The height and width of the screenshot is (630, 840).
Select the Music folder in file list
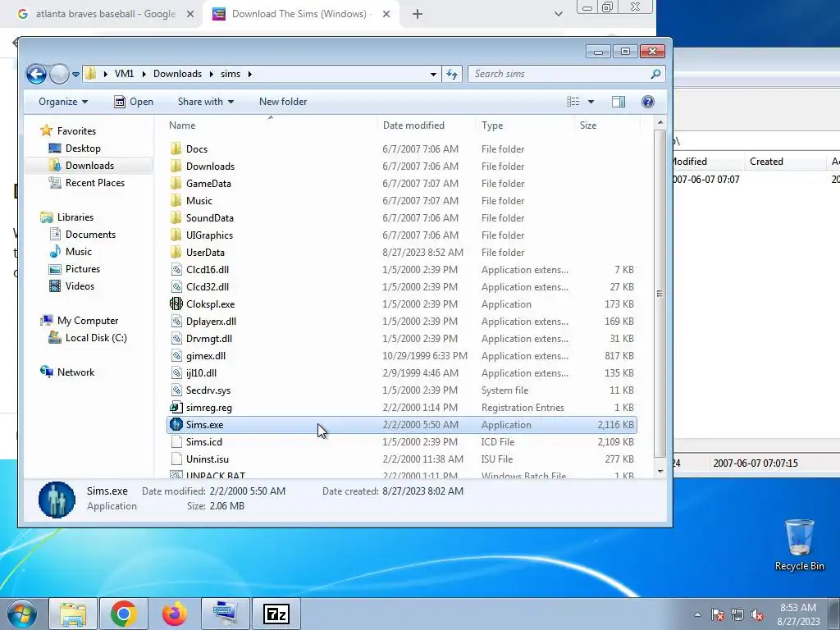click(199, 200)
